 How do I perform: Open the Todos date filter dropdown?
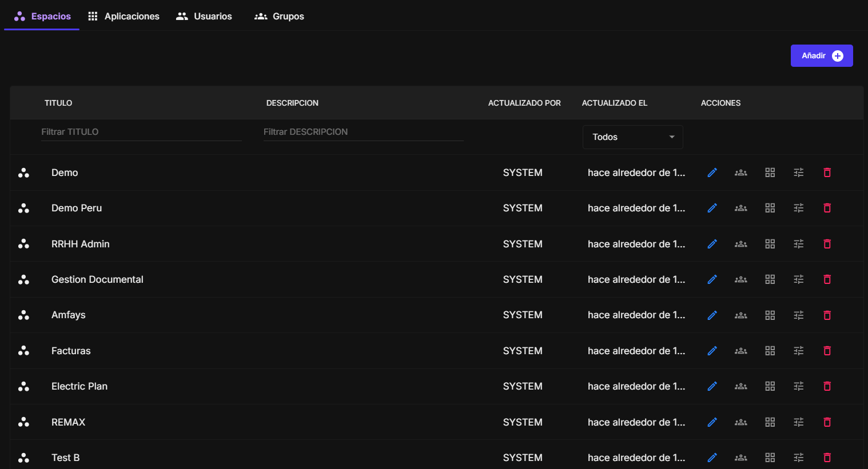632,137
